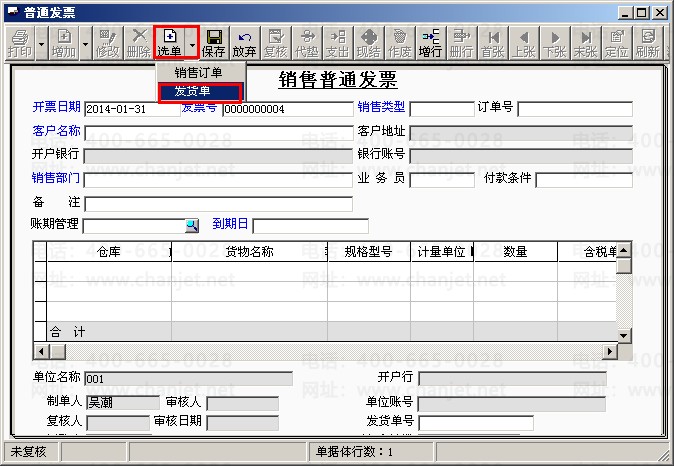674x466 pixels.
Task: Choose 发货单 from the dropdown menu
Action: tap(200, 92)
